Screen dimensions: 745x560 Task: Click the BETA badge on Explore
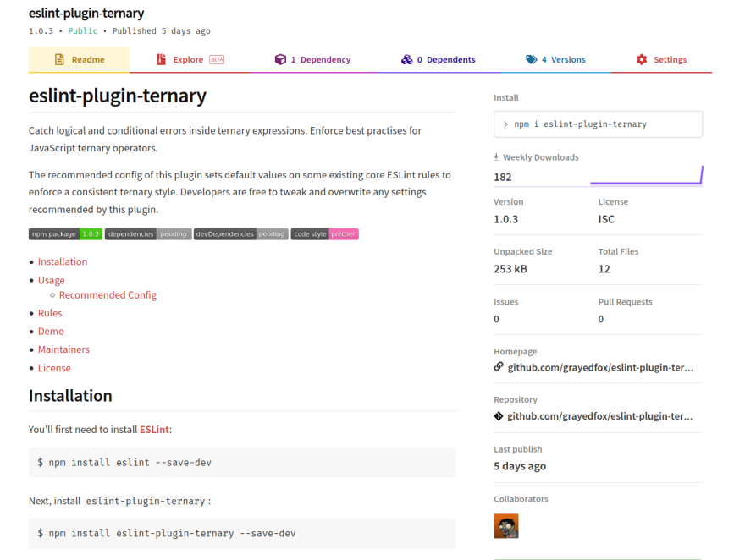pos(217,60)
